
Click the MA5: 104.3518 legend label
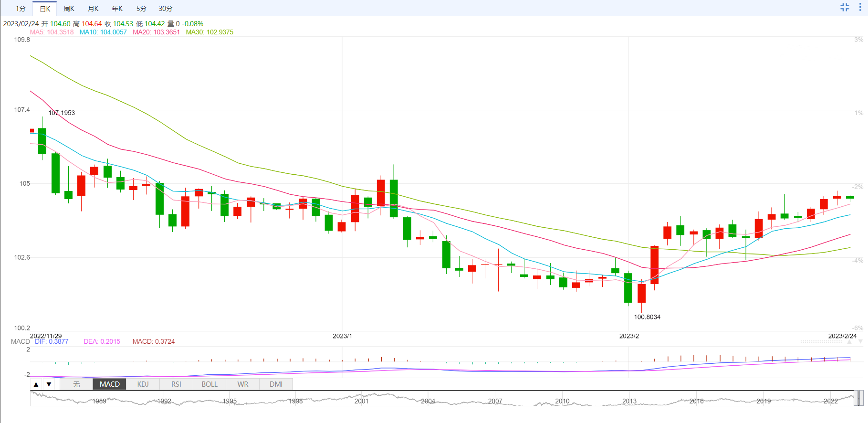[52, 32]
